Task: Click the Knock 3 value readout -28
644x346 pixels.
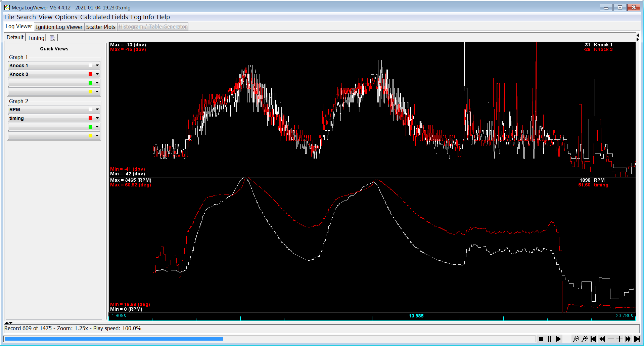Action: point(587,49)
